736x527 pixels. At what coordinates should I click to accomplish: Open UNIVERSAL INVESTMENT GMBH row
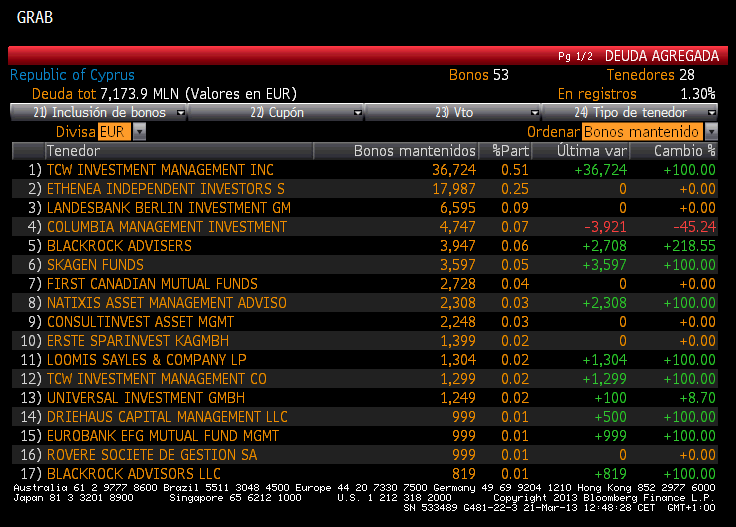(364, 398)
